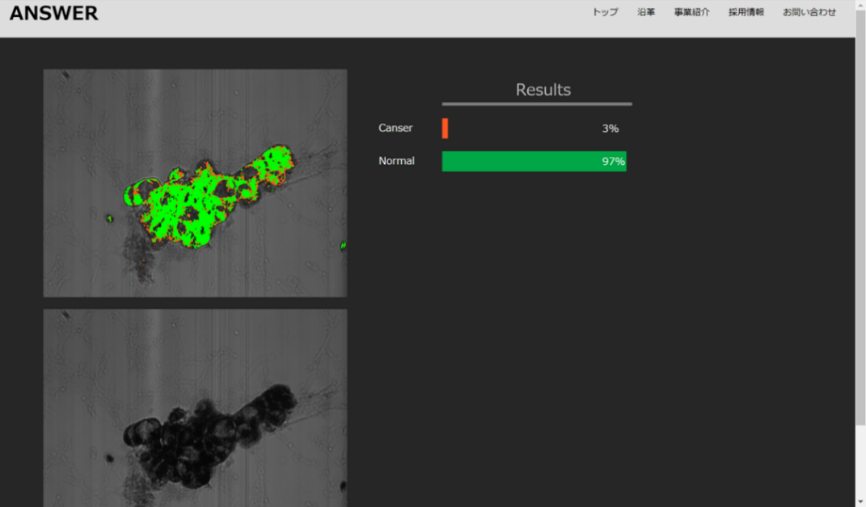
Task: Click the green Normal result bar
Action: pos(534,161)
